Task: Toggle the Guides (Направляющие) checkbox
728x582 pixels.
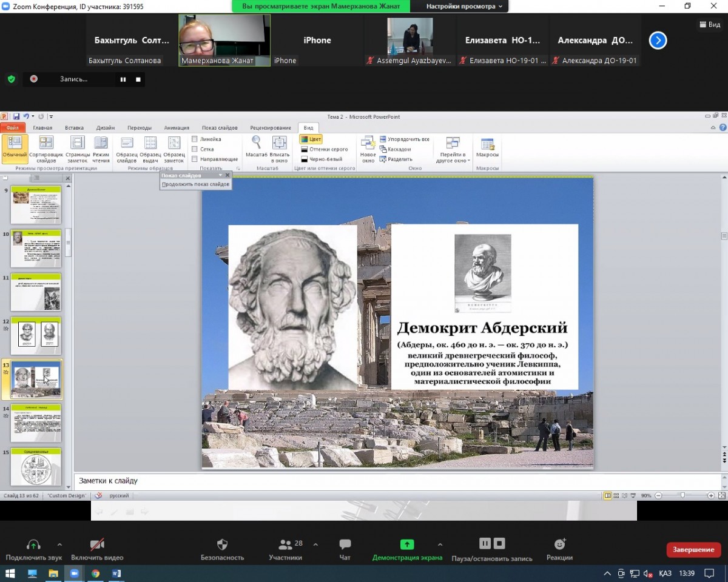Action: tap(195, 159)
